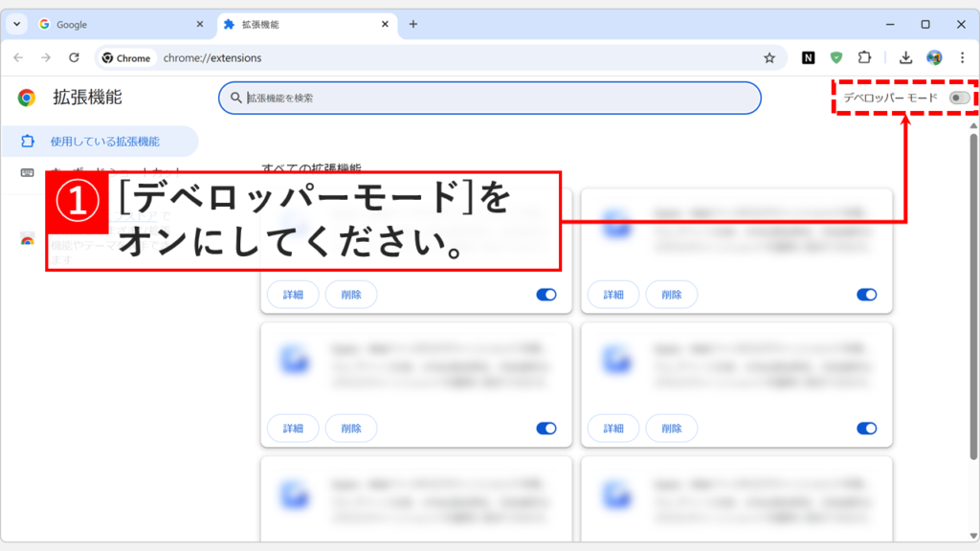This screenshot has width=980, height=551.
Task: Click the Chrome chip in the address bar
Action: 126,57
